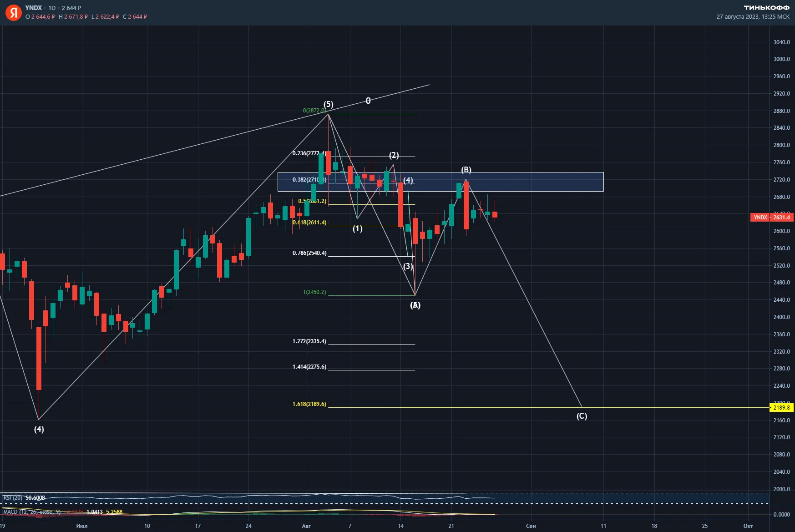
Task: Select the 1(2450.2) Fibonacci level label
Action: (314, 292)
